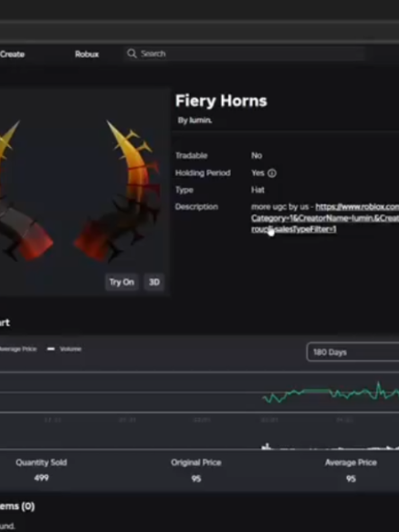Click the salesTypeFilter link line

click(294, 230)
